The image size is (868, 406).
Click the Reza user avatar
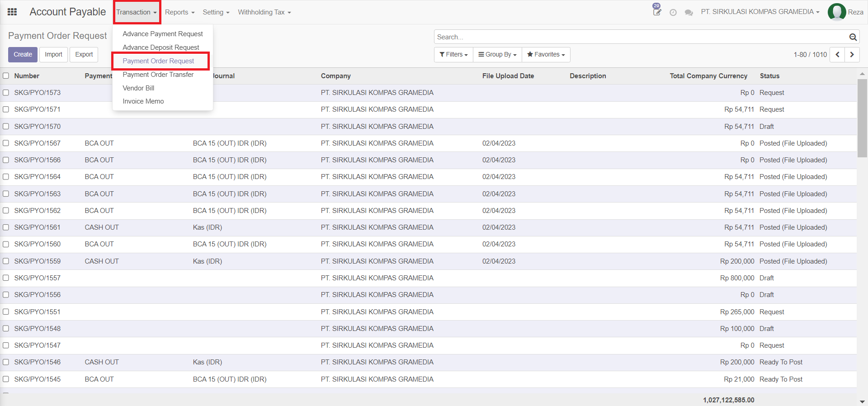point(836,12)
